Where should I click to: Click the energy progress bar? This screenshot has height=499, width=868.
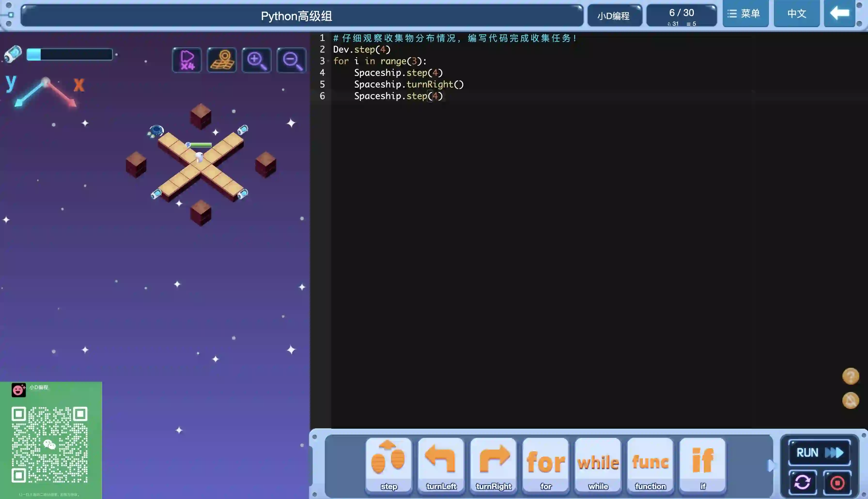coord(70,55)
